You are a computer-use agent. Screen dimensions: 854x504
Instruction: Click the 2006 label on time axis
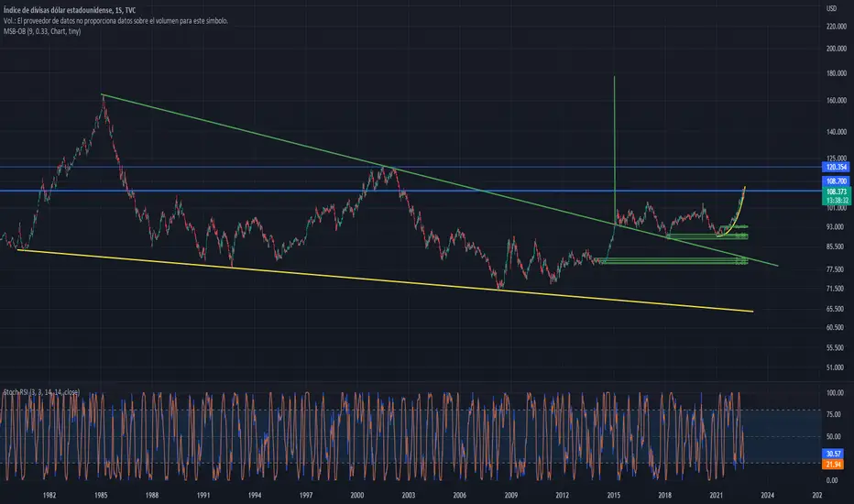pyautogui.click(x=460, y=495)
